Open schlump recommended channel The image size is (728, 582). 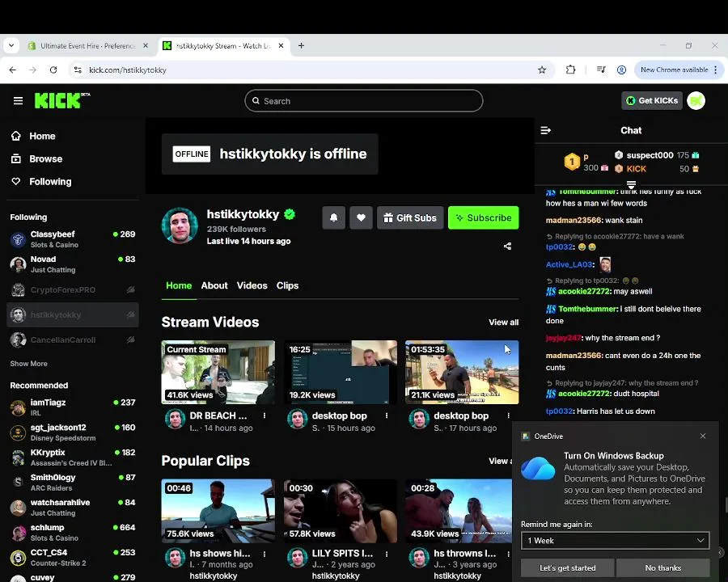pyautogui.click(x=73, y=533)
